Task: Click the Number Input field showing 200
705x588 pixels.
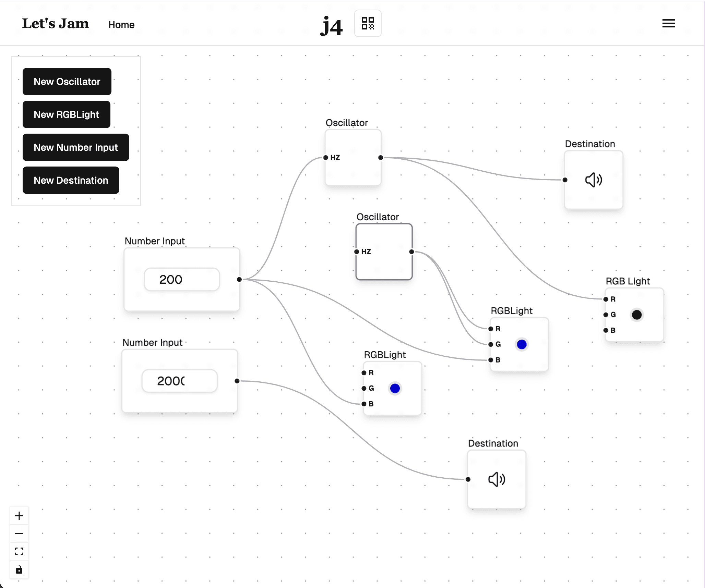Action: [182, 280]
